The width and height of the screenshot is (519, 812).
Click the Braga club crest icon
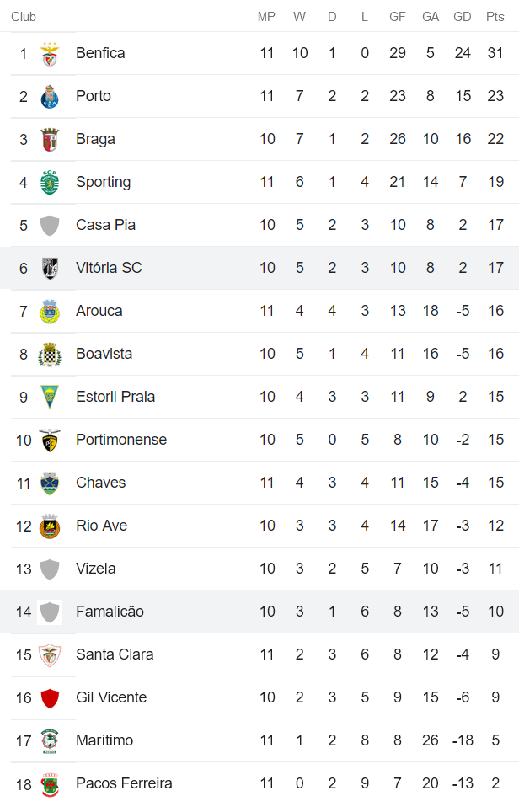click(50, 140)
